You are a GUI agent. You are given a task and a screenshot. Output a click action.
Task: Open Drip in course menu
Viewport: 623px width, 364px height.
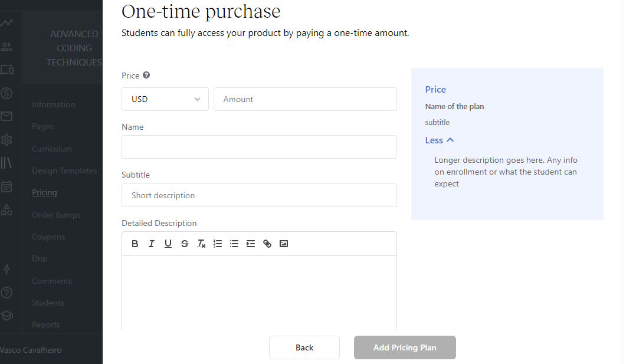(x=40, y=258)
